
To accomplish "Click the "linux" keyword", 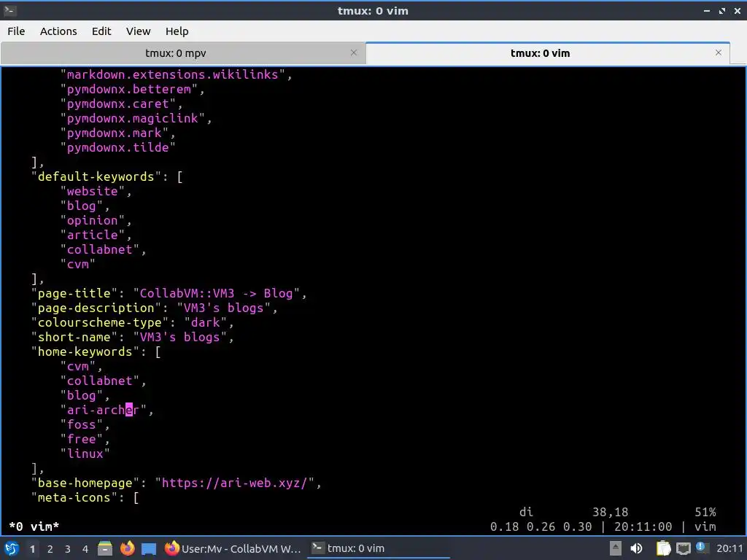I will pyautogui.click(x=85, y=454).
